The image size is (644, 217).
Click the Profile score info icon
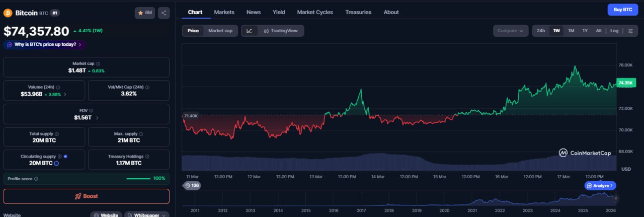(x=36, y=179)
